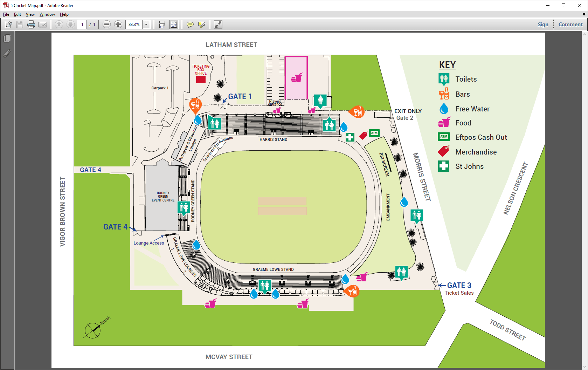Click the zoom out minus button
The height and width of the screenshot is (370, 588).
[x=107, y=25]
